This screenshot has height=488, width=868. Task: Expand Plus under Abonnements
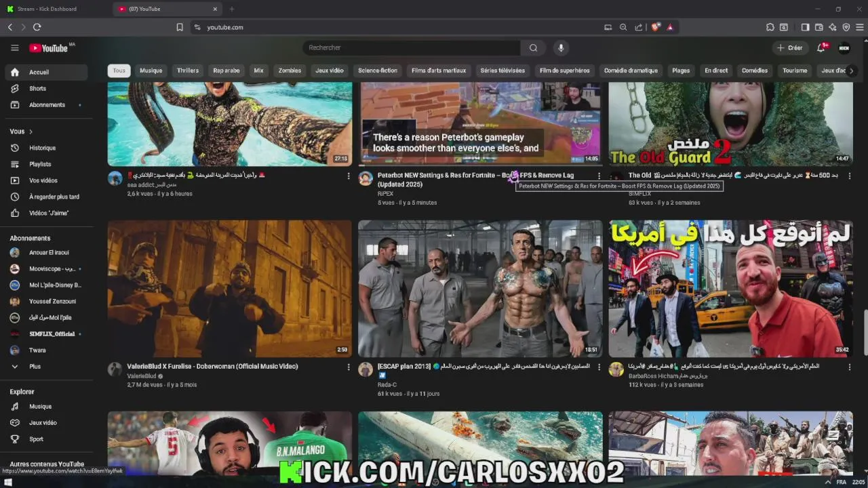pos(46,366)
